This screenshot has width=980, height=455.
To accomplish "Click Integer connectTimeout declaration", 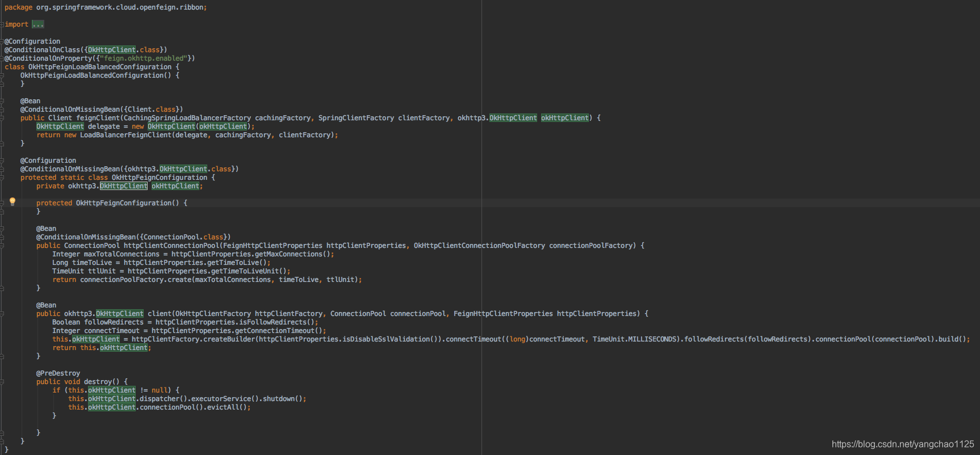I will (x=96, y=331).
